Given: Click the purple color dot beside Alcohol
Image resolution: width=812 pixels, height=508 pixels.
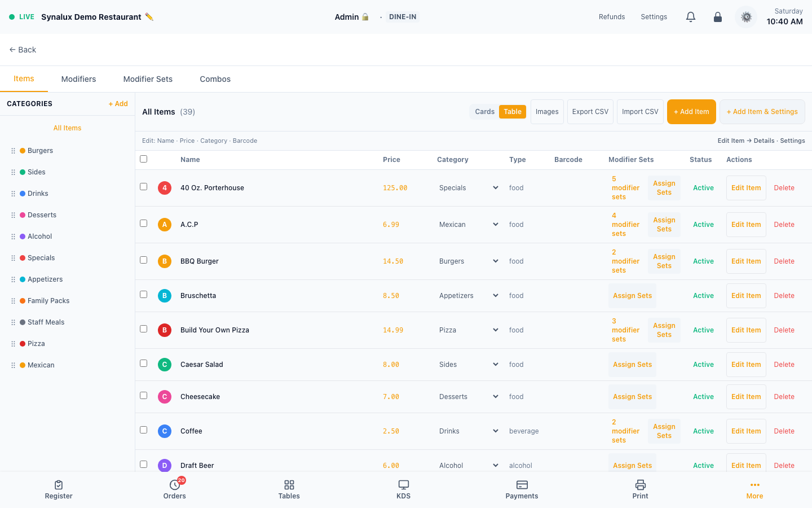Looking at the screenshot, I should click(23, 237).
